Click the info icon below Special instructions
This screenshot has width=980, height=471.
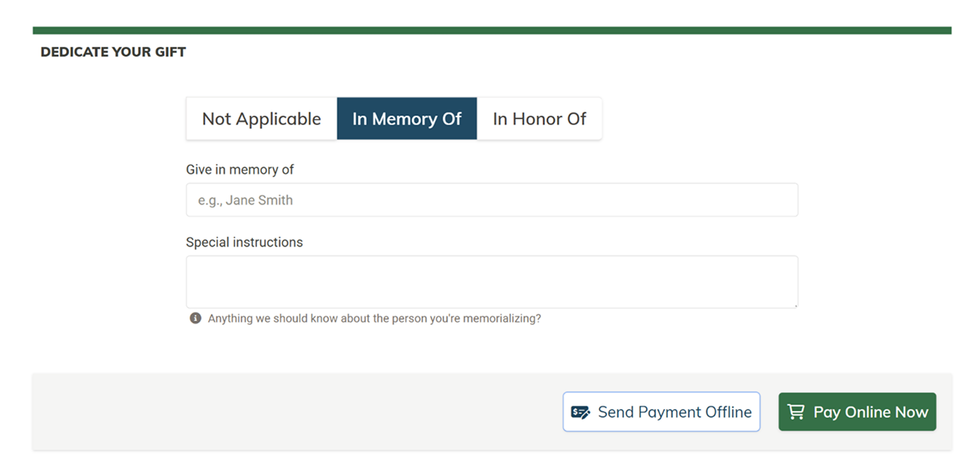196,318
